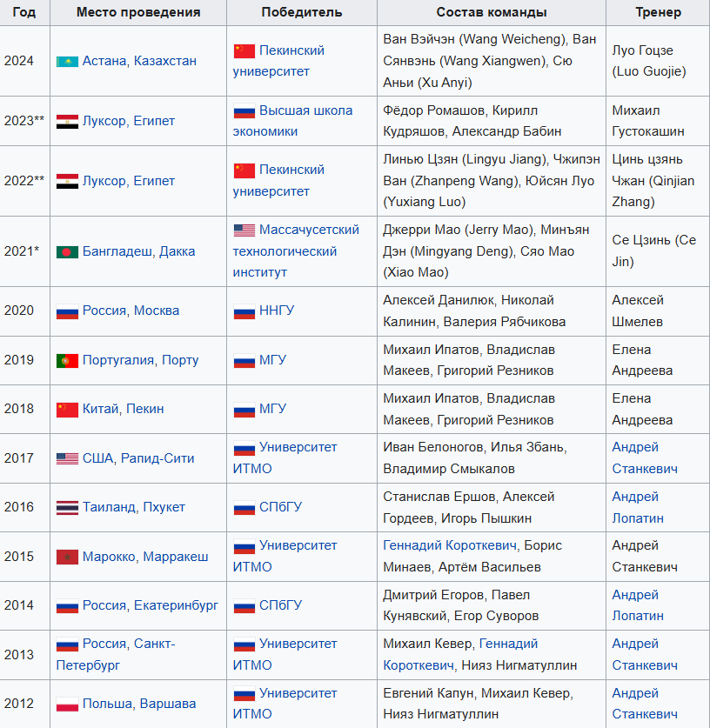This screenshot has width=710, height=728.
Task: Open Египет link in 2022** row
Action: (154, 181)
